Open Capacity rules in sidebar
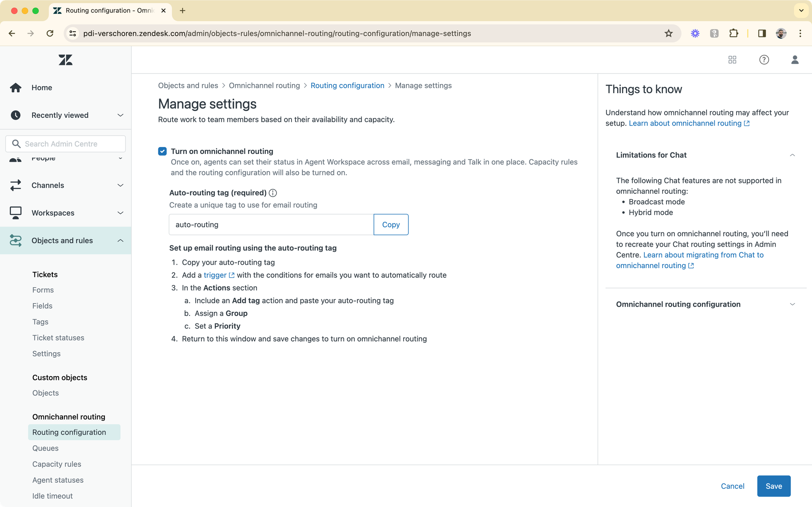812x507 pixels. 57,464
